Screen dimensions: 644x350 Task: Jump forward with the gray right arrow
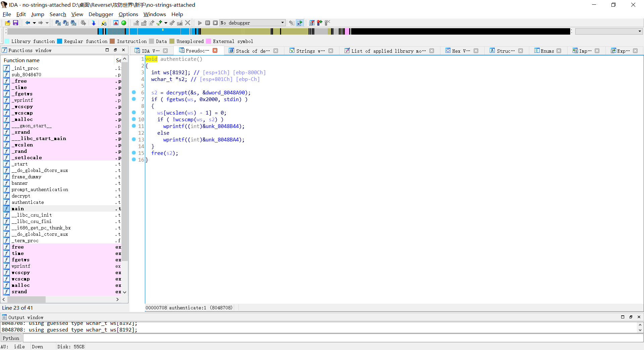pyautogui.click(x=41, y=23)
